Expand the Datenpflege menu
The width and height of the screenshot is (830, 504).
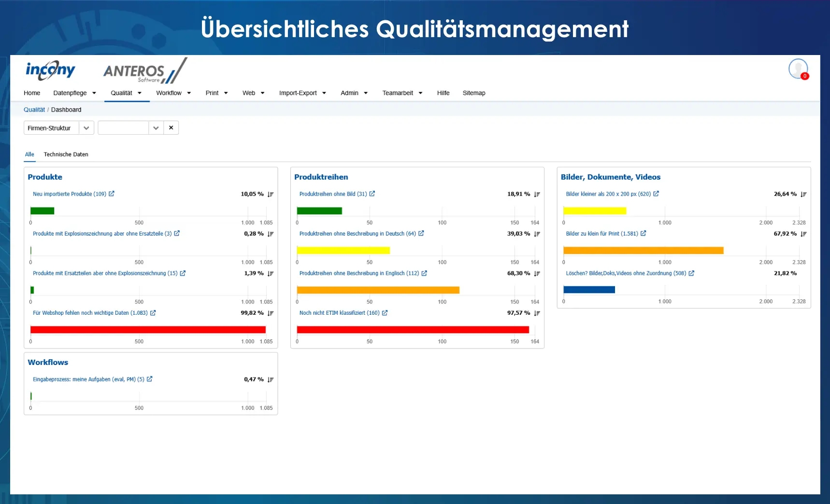tap(75, 93)
